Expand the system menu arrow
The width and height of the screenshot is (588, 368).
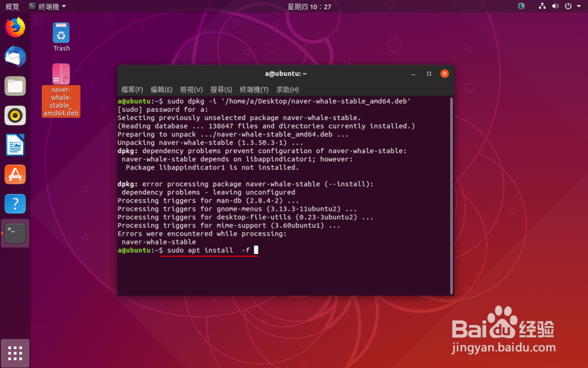point(579,6)
